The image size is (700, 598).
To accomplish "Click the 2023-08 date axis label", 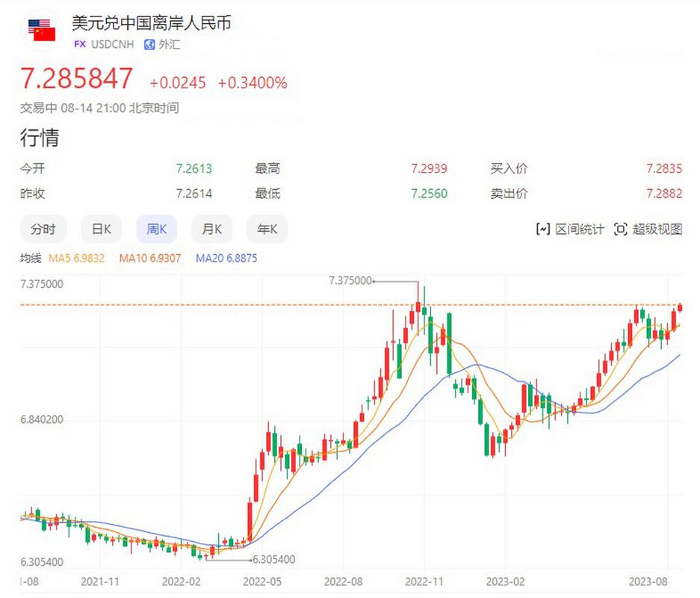I will (x=648, y=582).
